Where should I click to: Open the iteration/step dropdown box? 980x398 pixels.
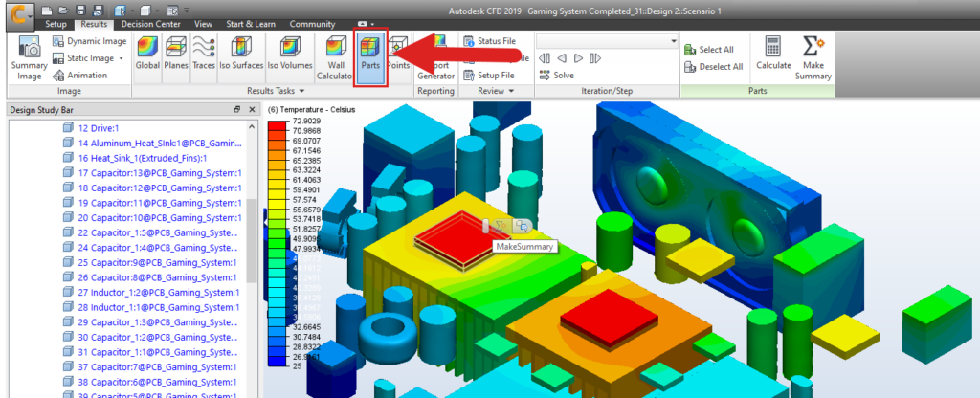pos(607,41)
